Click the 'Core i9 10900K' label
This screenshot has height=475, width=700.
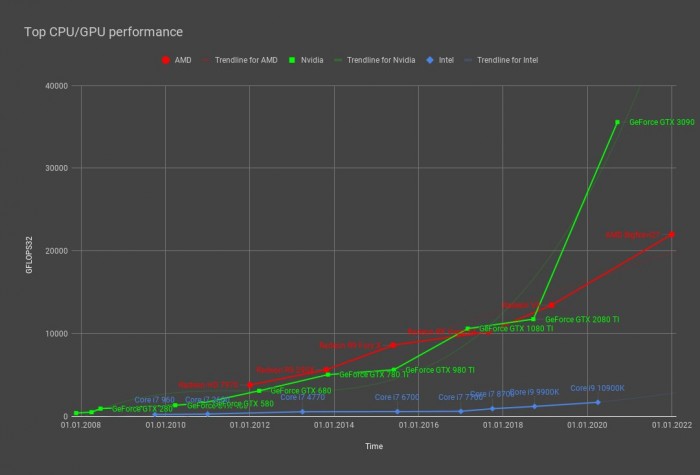click(x=597, y=388)
